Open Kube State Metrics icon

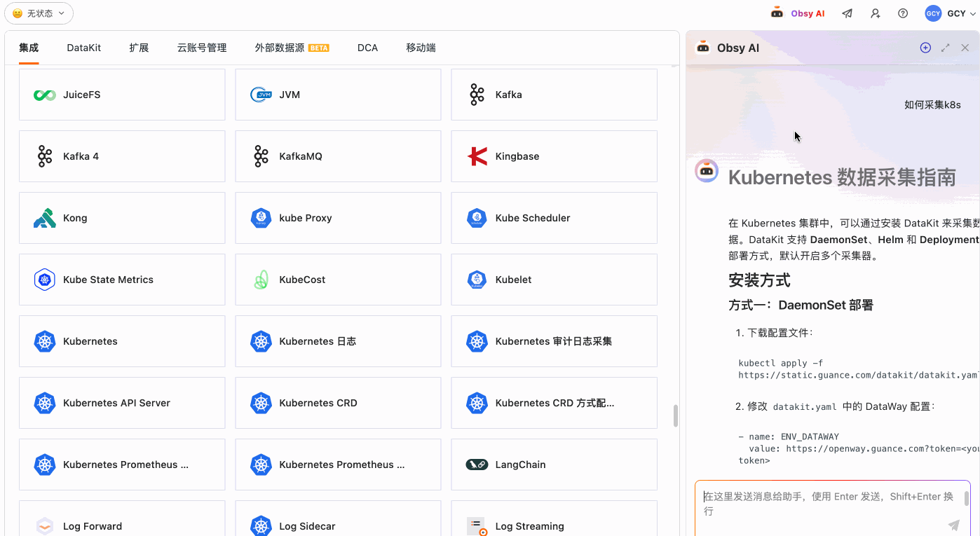tap(45, 280)
